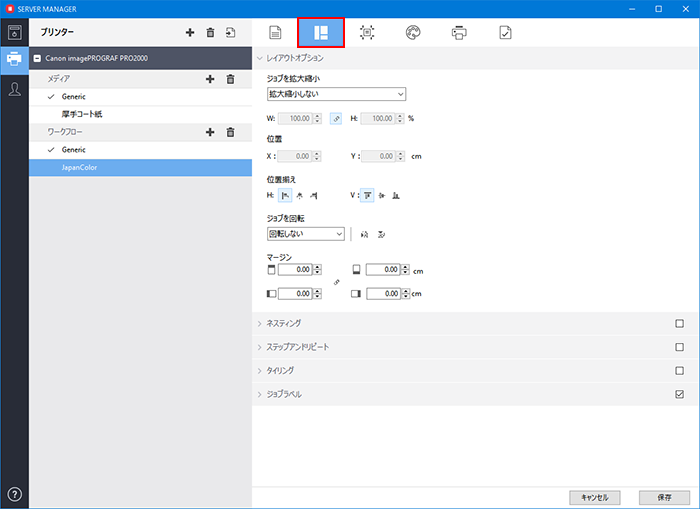The image size is (700, 509).
Task: Switch to the crop marks tab
Action: (x=367, y=33)
